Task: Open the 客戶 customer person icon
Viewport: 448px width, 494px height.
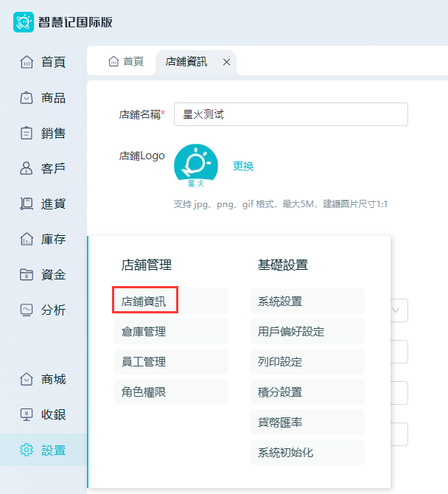Action: coord(27,168)
